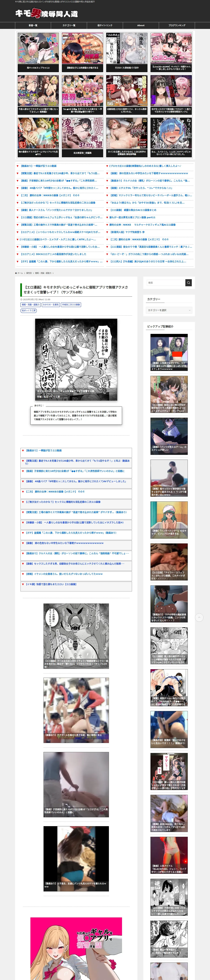Focus the sidebar 検索 search field

tap(166, 283)
